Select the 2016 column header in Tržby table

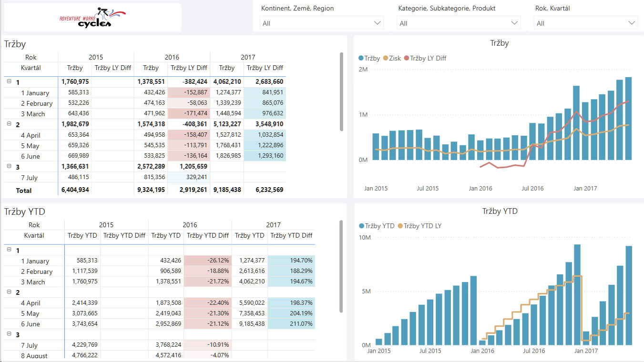pyautogui.click(x=172, y=57)
